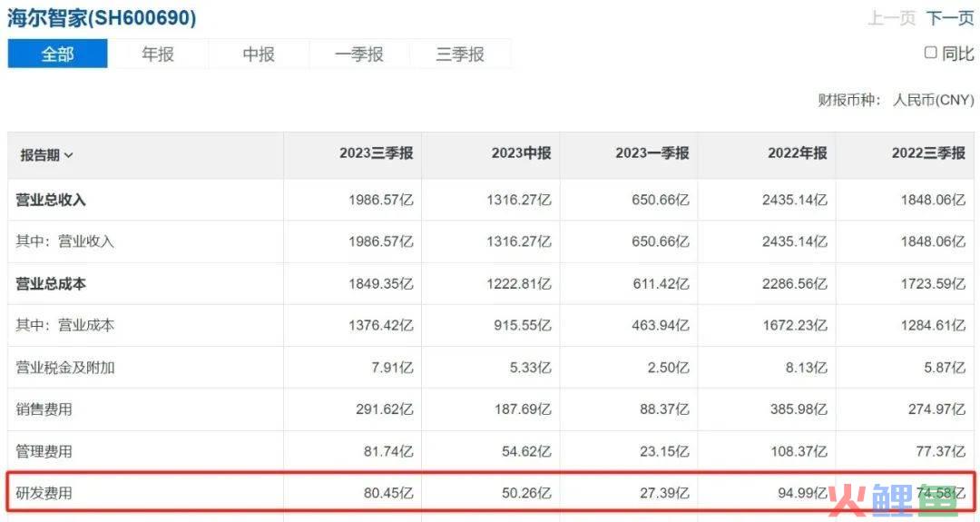Click the 2435.14亿 value under 营业总收入
The height and width of the screenshot is (522, 980).
pyautogui.click(x=794, y=200)
